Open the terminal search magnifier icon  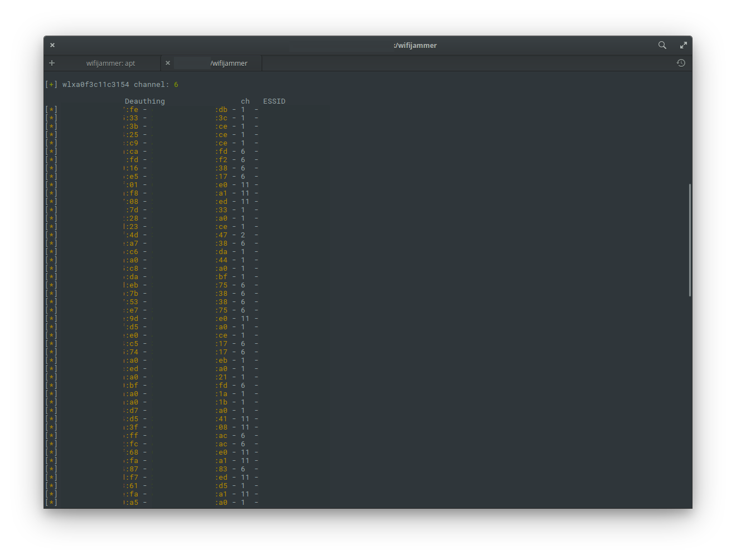point(662,45)
